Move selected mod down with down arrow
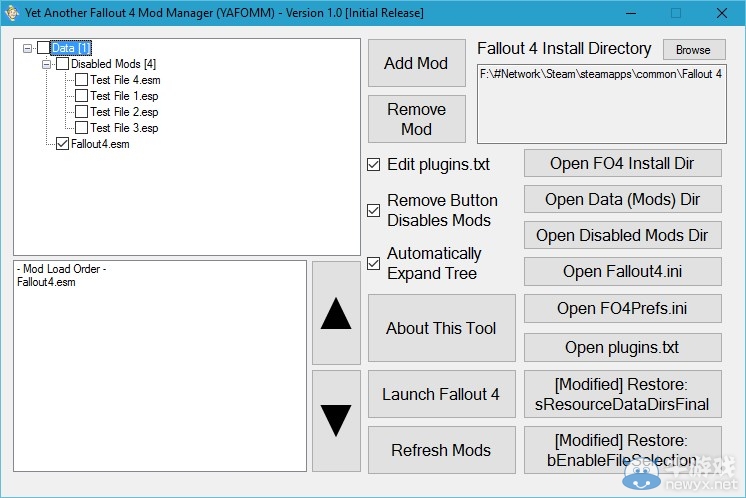 336,421
